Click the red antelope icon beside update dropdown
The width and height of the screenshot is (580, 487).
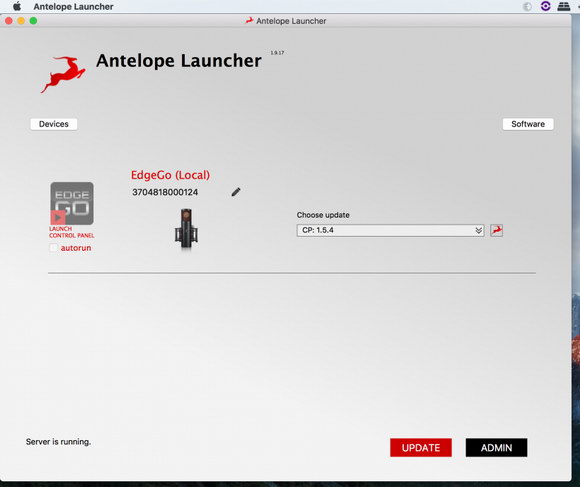point(496,230)
